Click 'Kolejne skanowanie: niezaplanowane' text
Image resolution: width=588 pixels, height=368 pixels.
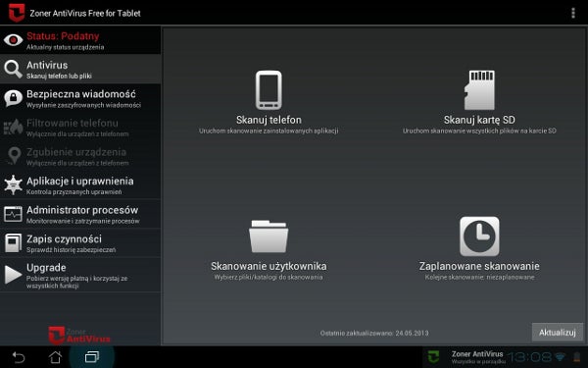pos(479,278)
